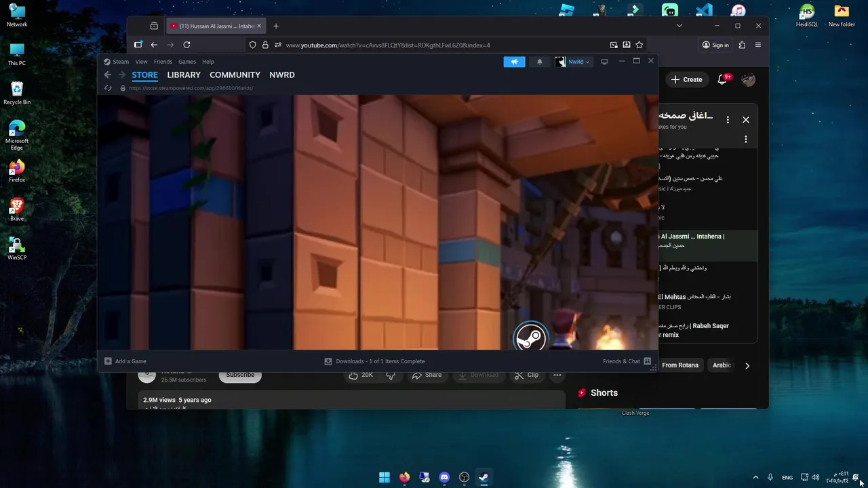868x488 pixels.
Task: Like the video with 20K likes
Action: click(x=361, y=375)
